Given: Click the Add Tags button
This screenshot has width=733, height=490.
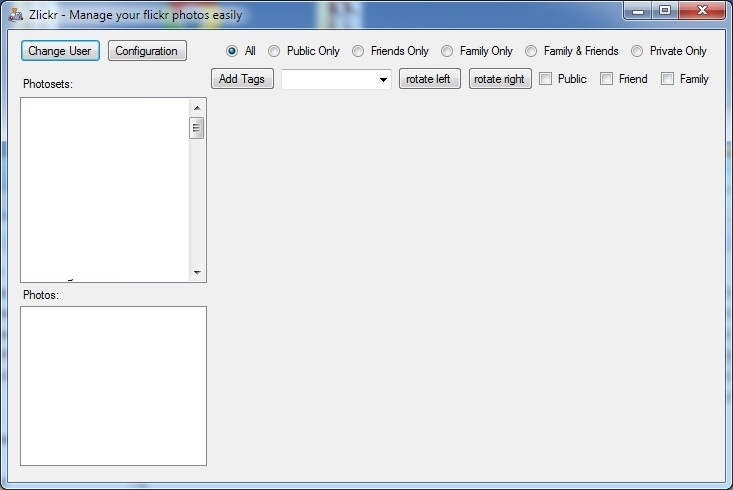Looking at the screenshot, I should pos(242,79).
